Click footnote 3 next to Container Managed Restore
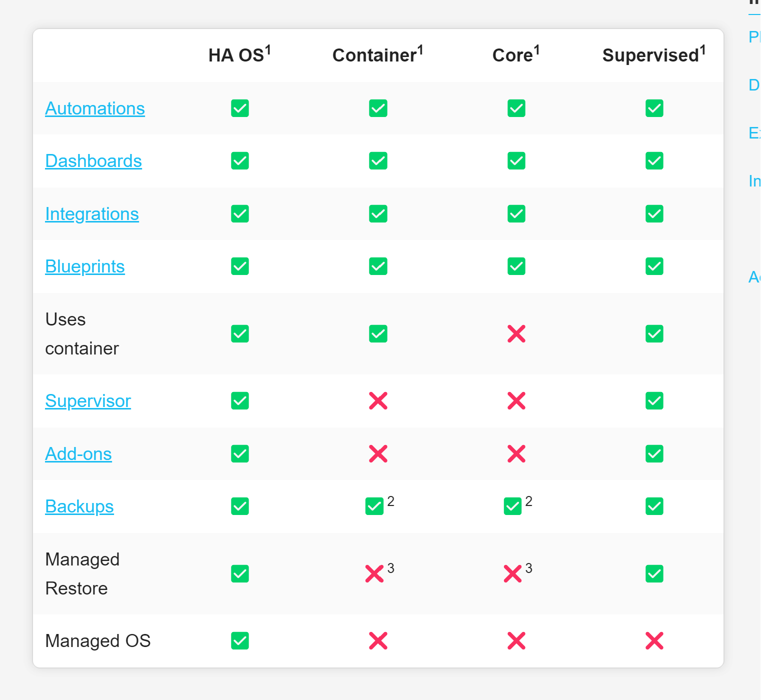 coord(391,568)
